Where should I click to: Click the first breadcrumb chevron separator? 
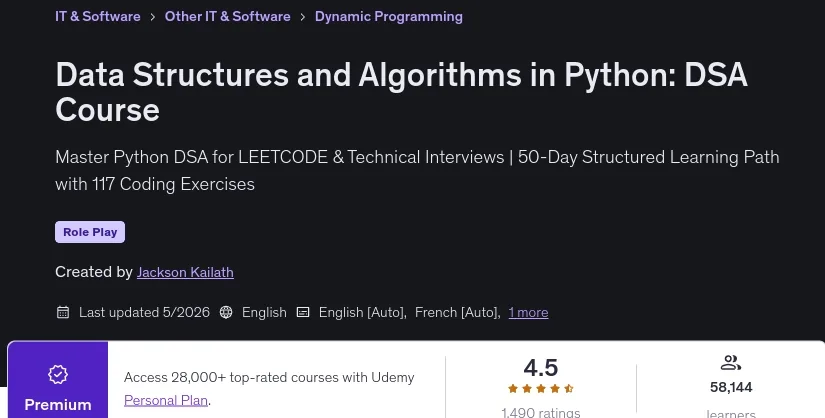[153, 17]
